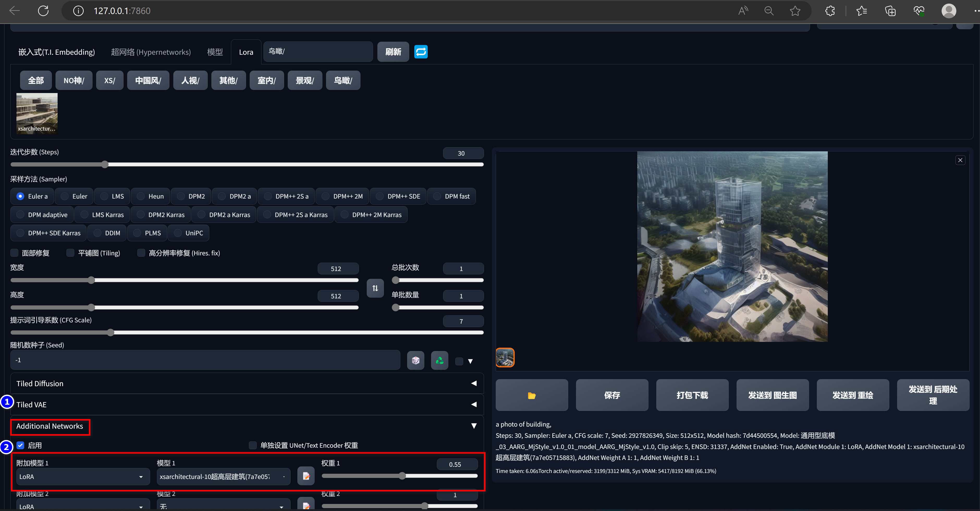Reload page with browser refresh icon
Image resolution: width=980 pixels, height=511 pixels.
tap(43, 11)
